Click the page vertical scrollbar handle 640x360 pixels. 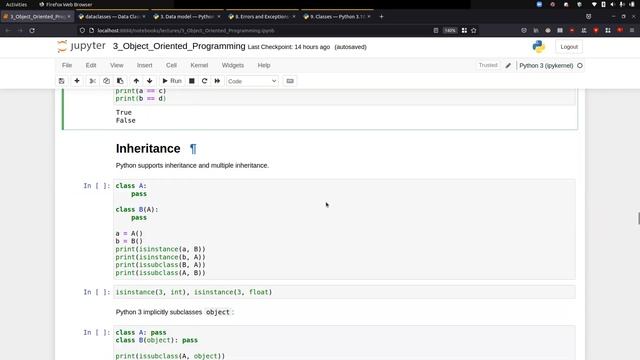tap(638, 218)
